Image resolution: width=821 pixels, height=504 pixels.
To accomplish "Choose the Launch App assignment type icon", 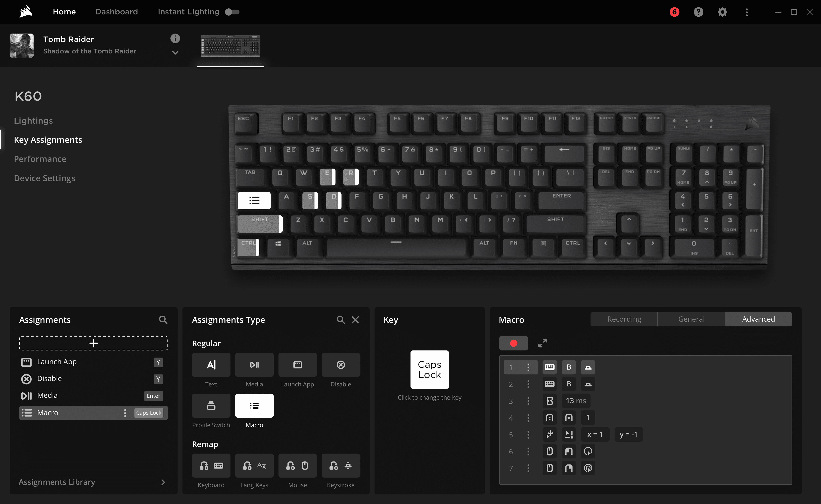I will coord(297,365).
